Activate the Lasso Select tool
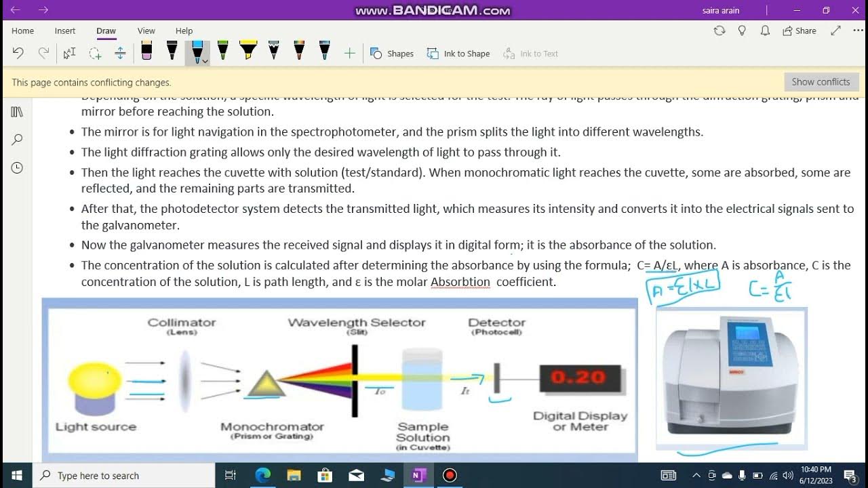 (x=95, y=54)
